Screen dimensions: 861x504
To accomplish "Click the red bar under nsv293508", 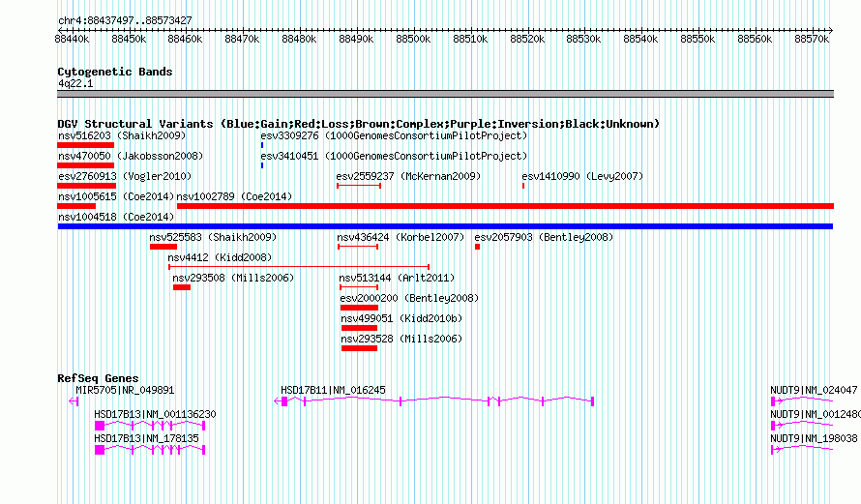I will point(182,287).
